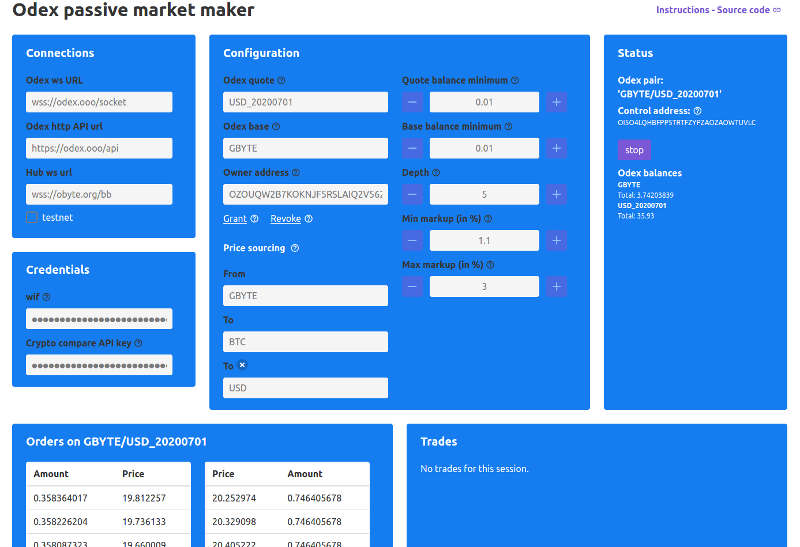Click the Odex ws URL field
Image resolution: width=800 pixels, height=547 pixels.
click(x=99, y=102)
